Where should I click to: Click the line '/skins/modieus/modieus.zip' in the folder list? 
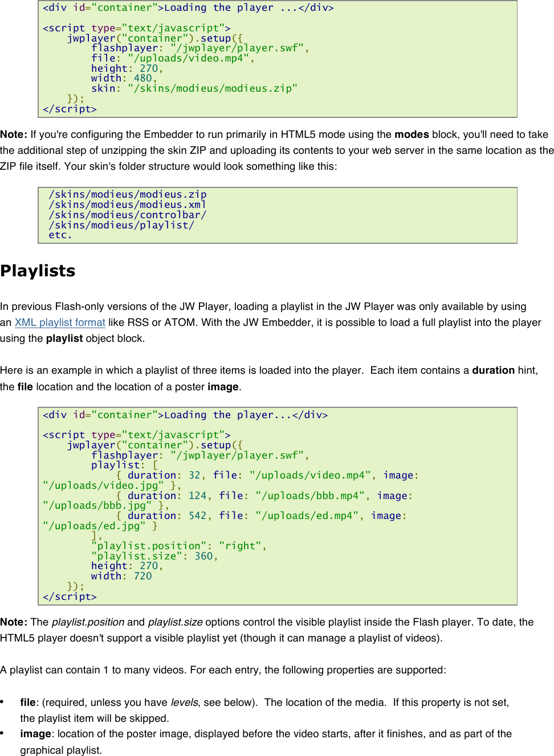(x=128, y=194)
